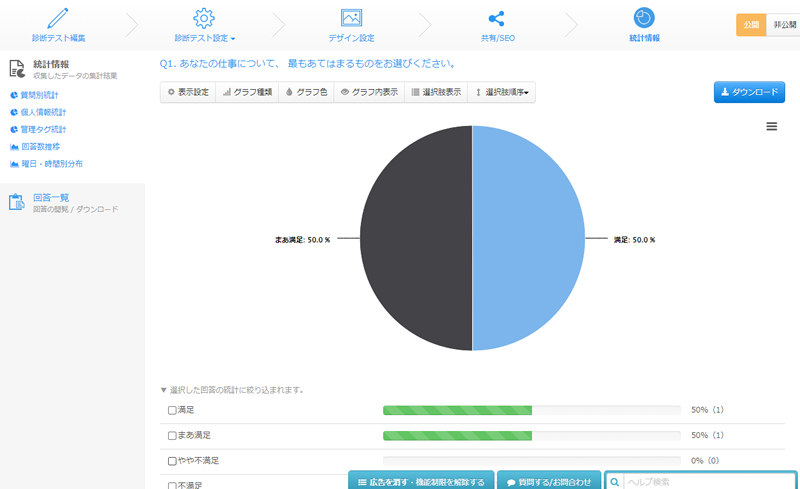Open 曜日・時間別分布 in the sidebar
Screen dimensions: 800x489
(51, 163)
